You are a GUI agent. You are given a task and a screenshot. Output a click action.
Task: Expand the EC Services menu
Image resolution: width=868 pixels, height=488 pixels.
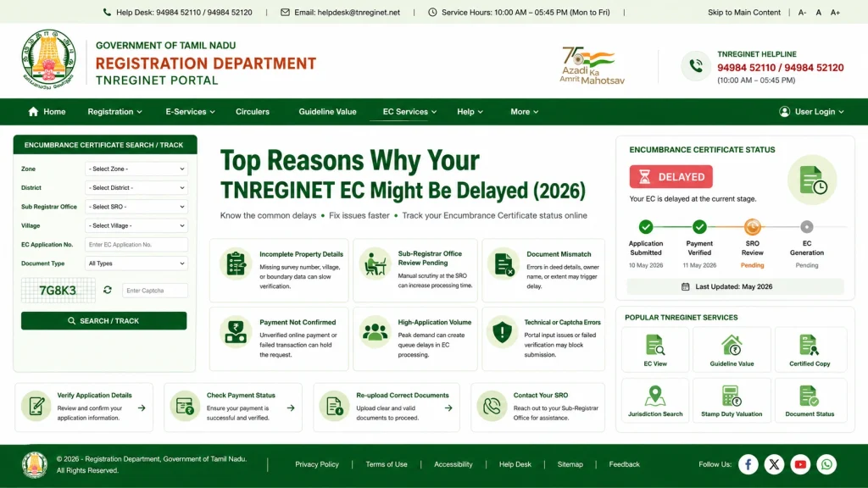click(409, 112)
